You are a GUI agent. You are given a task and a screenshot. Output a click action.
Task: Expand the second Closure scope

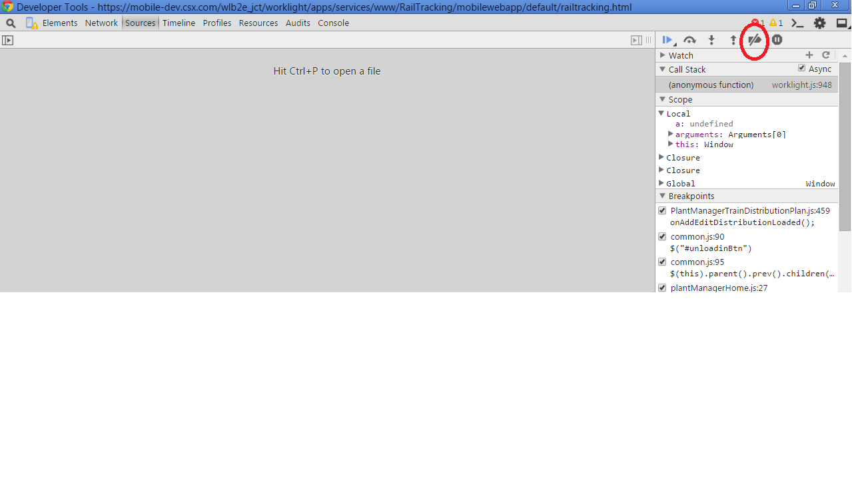661,170
